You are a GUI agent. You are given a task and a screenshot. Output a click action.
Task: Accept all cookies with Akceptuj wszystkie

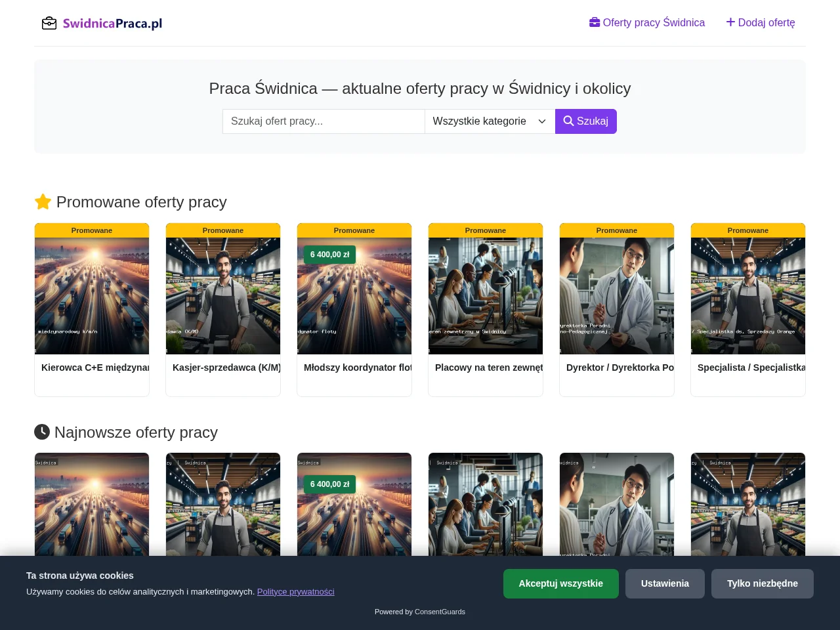tap(561, 583)
